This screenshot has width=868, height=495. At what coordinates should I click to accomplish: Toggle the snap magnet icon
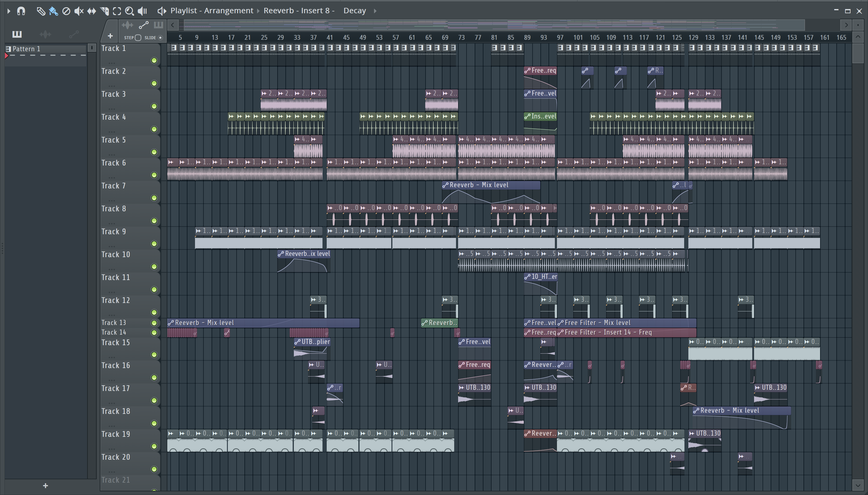[x=21, y=11]
